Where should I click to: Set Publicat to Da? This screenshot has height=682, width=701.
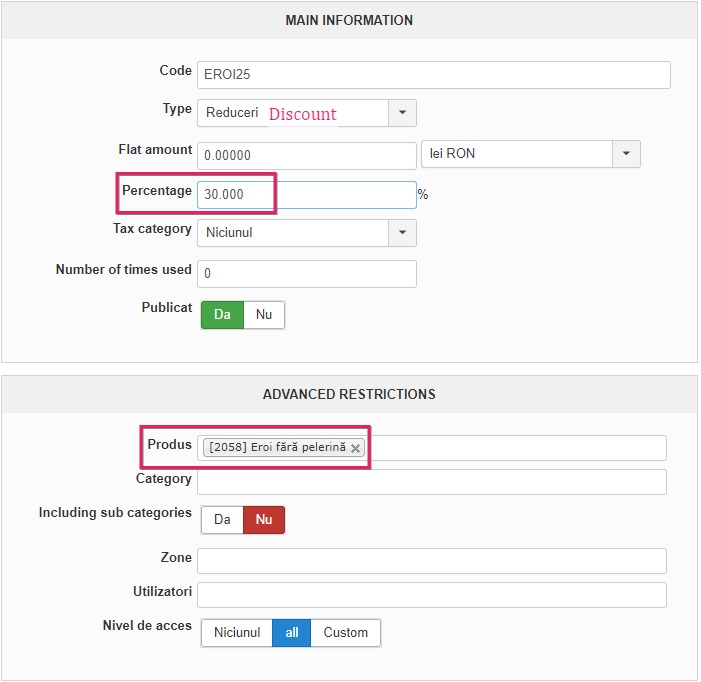tap(222, 315)
